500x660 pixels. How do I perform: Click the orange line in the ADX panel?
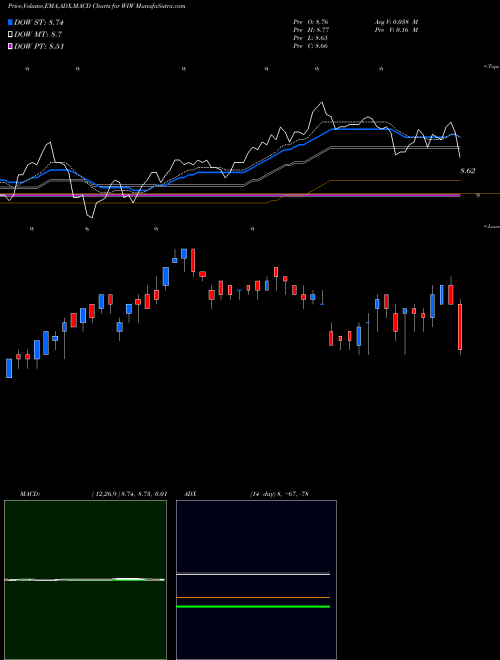click(x=253, y=597)
